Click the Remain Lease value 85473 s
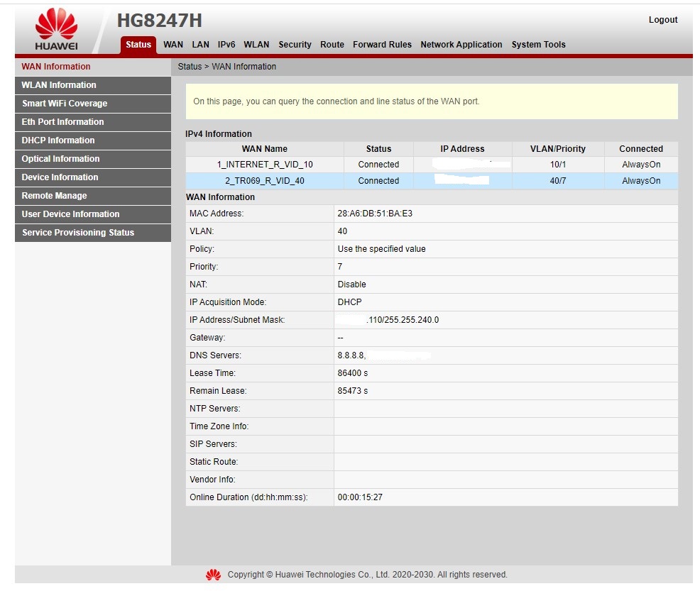This screenshot has height=591, width=700. (x=353, y=391)
